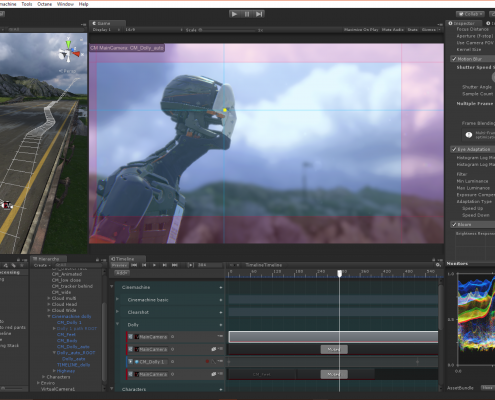Click the red record button on CM_Dolly 1 track
The width and height of the screenshot is (495, 400).
207,362
